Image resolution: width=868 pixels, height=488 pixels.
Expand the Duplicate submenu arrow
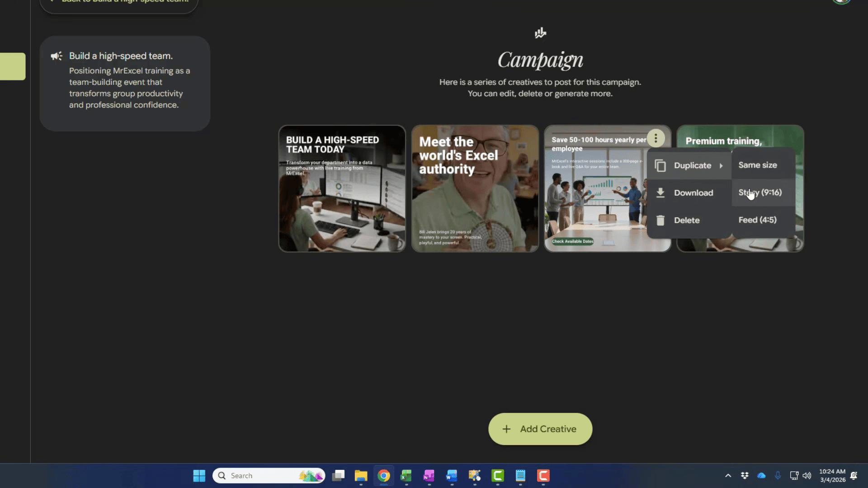[721, 166]
